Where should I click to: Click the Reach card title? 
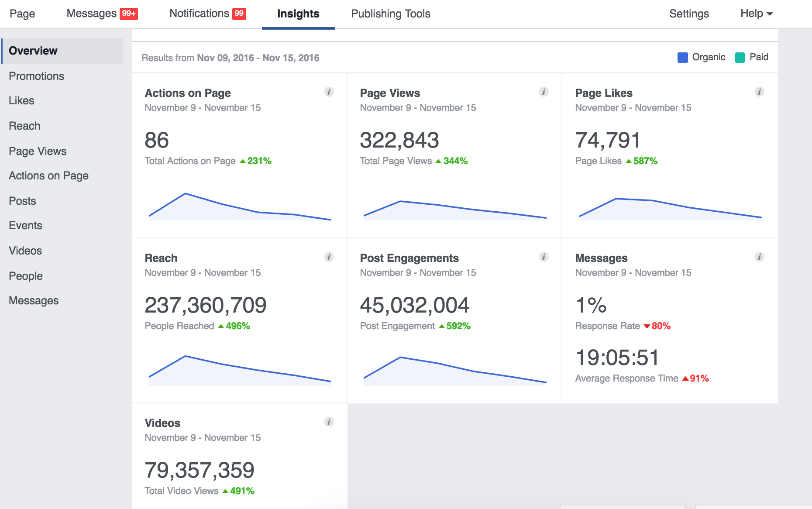[x=161, y=258]
